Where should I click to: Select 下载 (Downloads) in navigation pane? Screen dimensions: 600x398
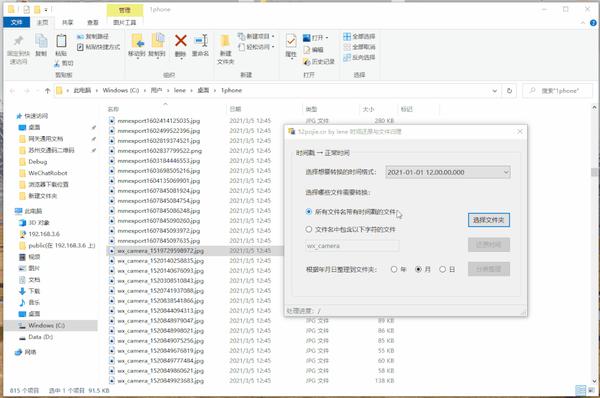tap(34, 291)
